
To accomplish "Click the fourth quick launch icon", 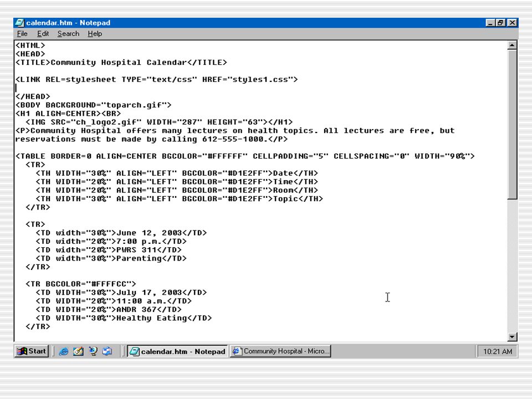I will click(107, 351).
